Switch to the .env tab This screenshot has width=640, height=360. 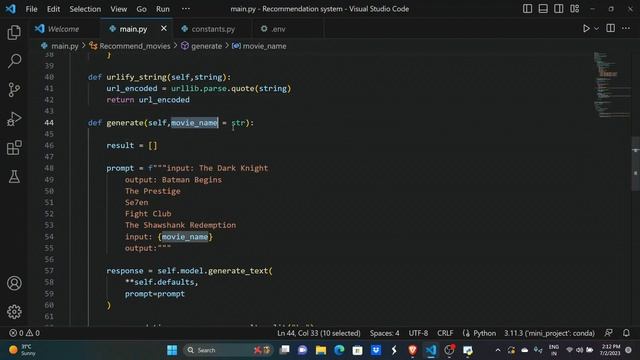click(278, 29)
